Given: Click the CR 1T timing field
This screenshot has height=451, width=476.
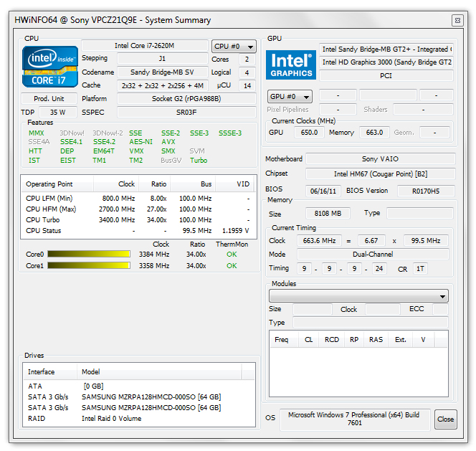Looking at the screenshot, I should 420,269.
